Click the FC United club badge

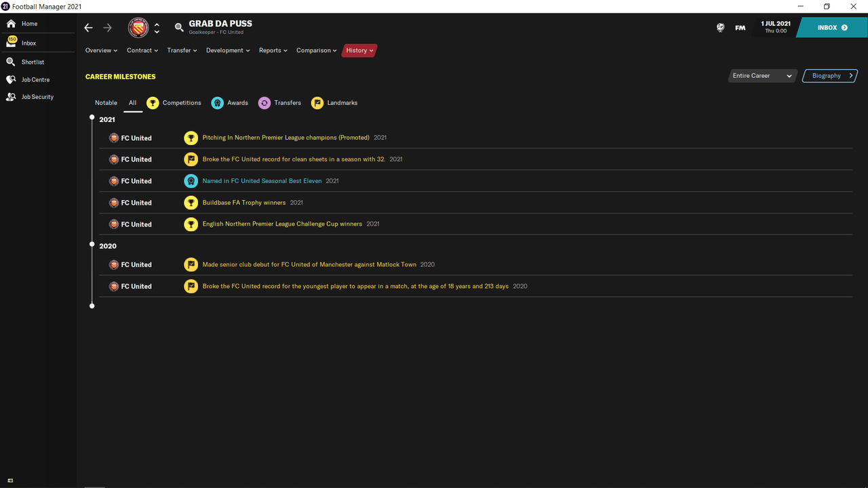point(138,28)
